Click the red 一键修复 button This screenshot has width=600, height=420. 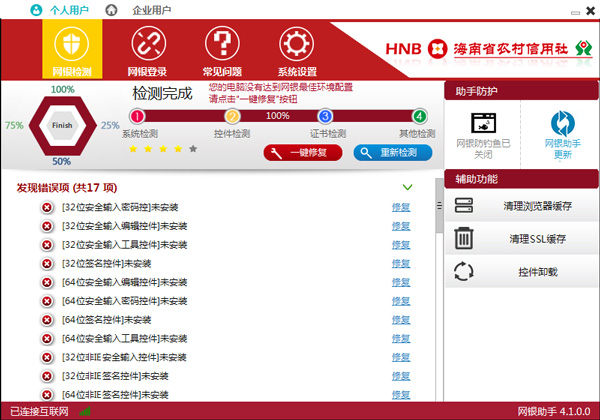[303, 153]
